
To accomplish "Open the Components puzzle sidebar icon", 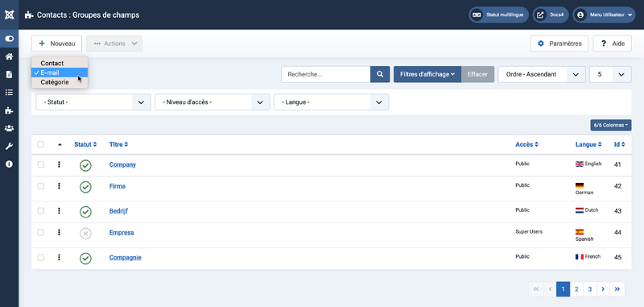I will (x=9, y=110).
